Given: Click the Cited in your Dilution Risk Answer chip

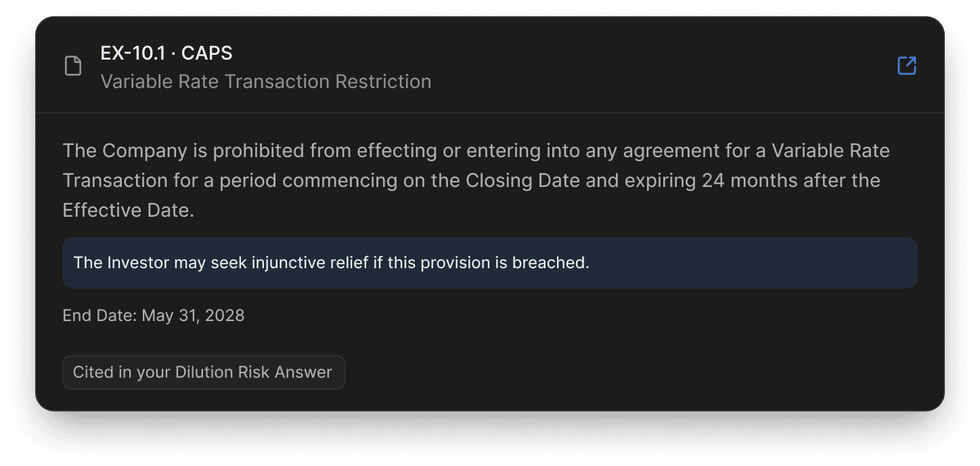Looking at the screenshot, I should click(203, 373).
